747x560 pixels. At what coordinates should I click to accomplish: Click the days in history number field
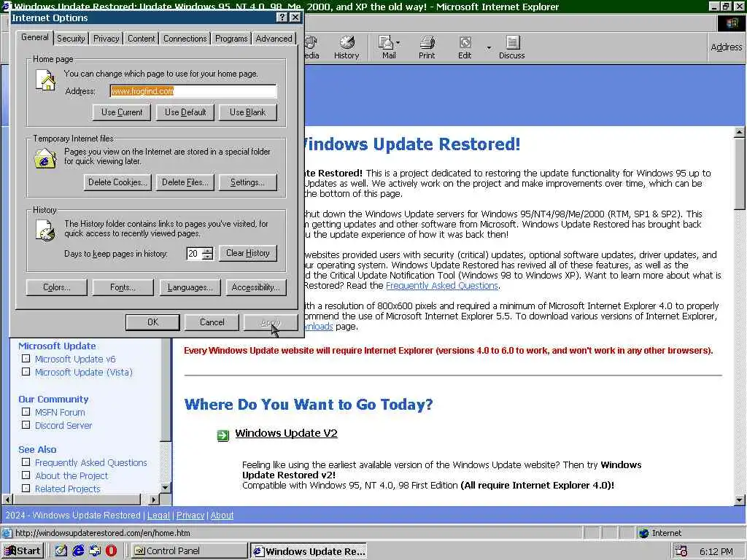[x=194, y=253]
